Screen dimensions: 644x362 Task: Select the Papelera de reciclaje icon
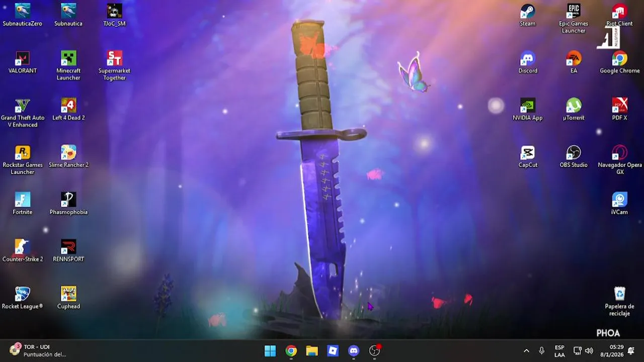click(x=619, y=301)
